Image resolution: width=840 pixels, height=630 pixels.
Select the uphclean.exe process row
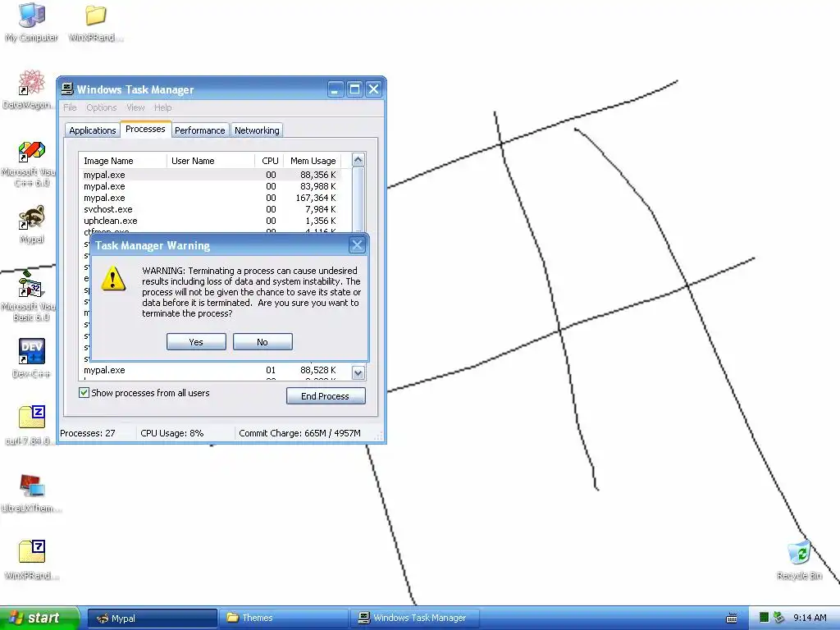[x=210, y=221]
